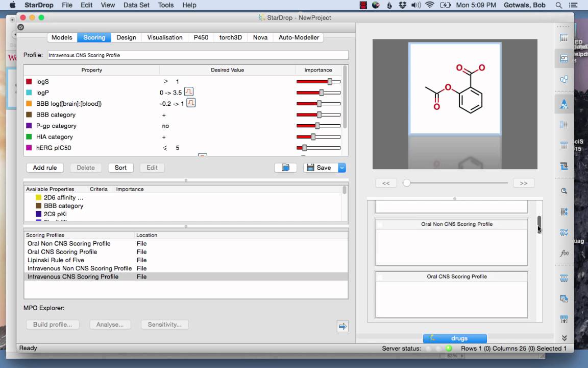Screen dimensions: 588x368
Task: Toggle Oral Non CNS Scoring Profile checkbox
Action: [x=380, y=224]
